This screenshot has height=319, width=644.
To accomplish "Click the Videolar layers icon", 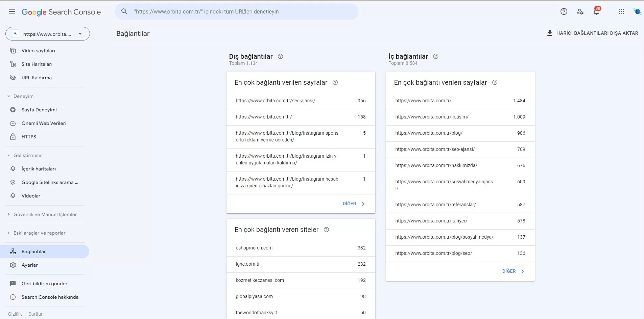I will (13, 196).
